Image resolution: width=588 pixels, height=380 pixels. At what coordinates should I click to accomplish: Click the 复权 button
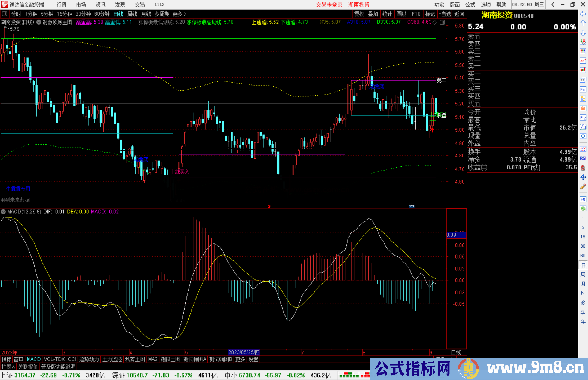(359, 14)
